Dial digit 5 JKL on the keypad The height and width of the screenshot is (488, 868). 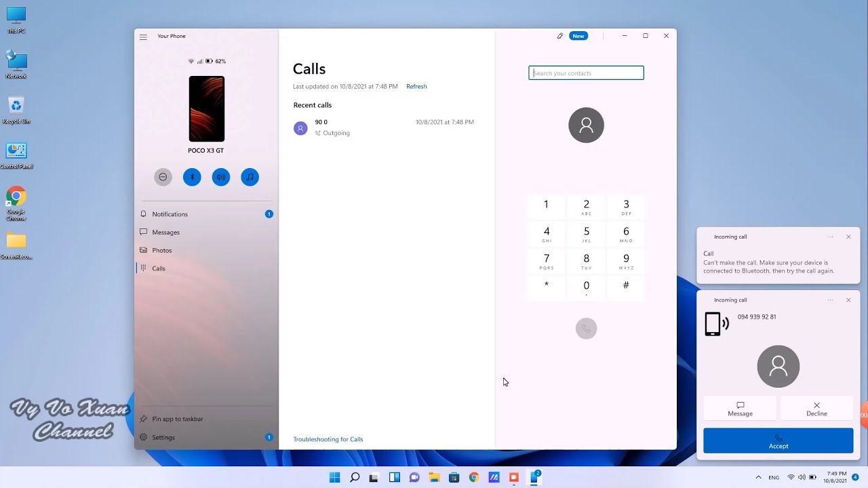(587, 234)
